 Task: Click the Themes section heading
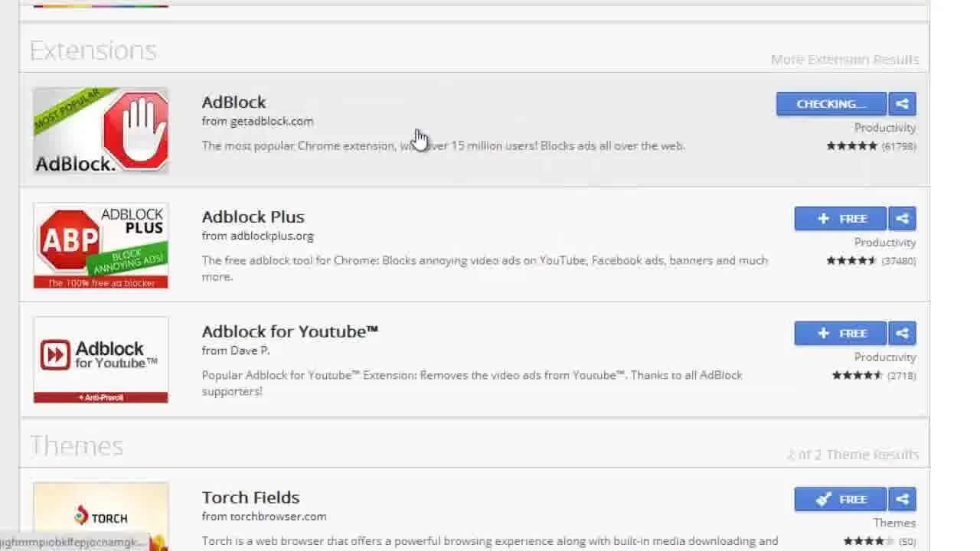pos(77,445)
